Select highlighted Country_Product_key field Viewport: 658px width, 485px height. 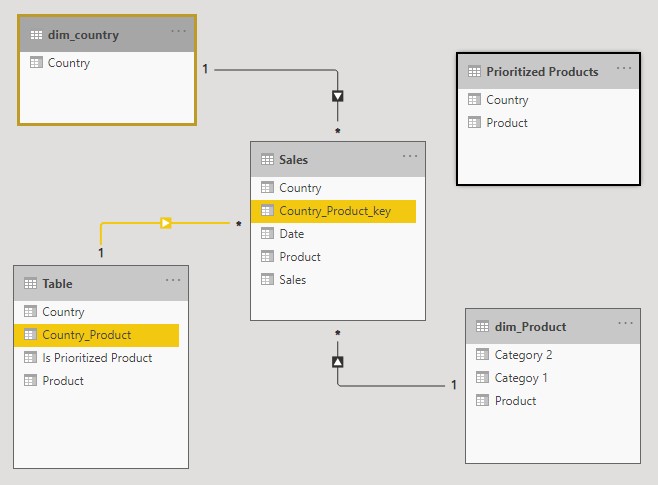[x=333, y=211]
